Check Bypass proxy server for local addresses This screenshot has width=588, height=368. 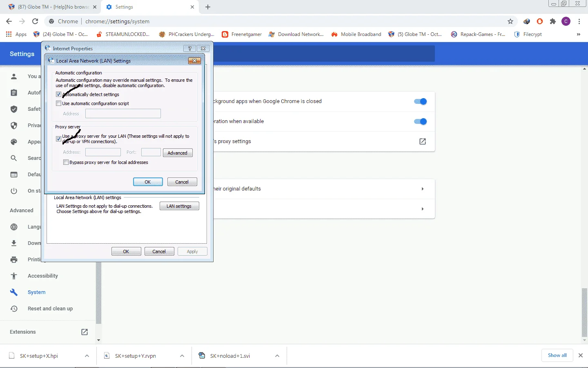(x=66, y=162)
